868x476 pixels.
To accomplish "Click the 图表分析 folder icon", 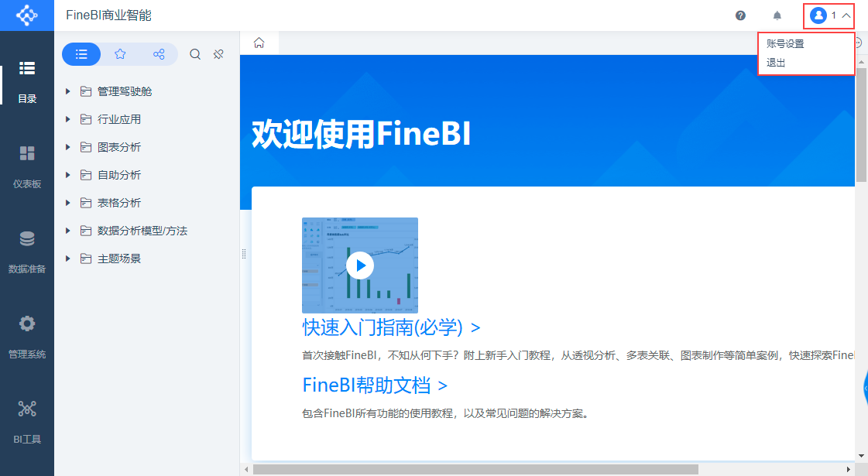I will 86,147.
